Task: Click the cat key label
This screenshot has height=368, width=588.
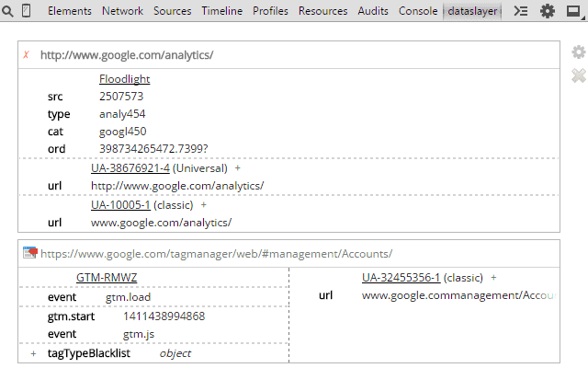Action: pyautogui.click(x=55, y=132)
